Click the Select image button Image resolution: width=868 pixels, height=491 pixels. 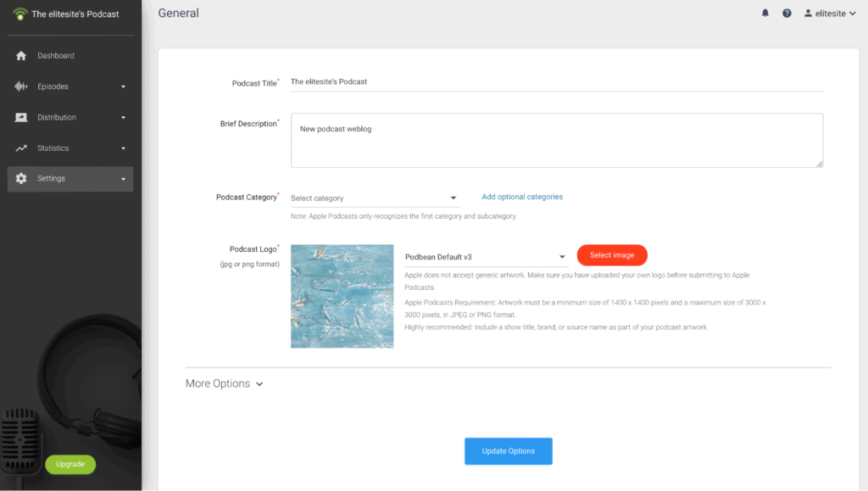[x=612, y=254]
